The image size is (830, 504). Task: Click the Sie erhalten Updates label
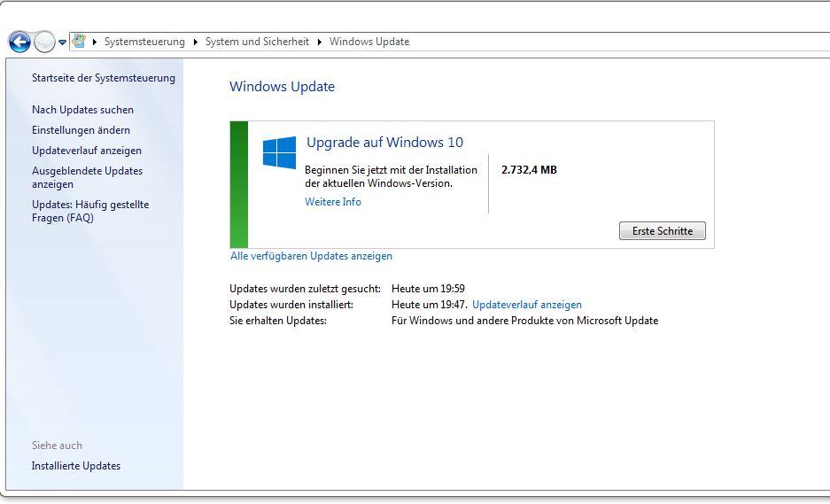(278, 321)
